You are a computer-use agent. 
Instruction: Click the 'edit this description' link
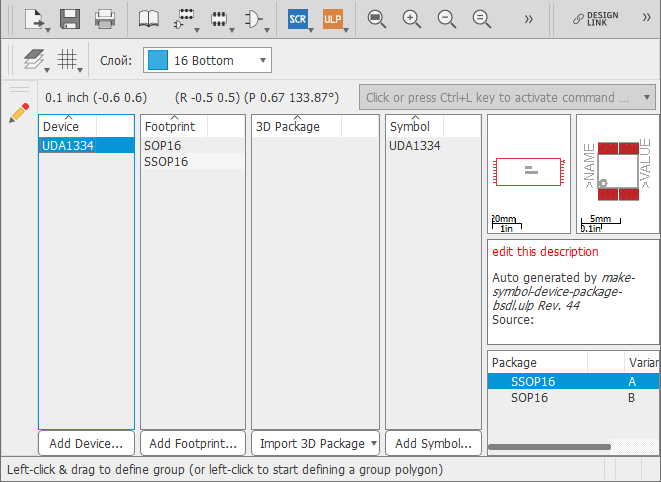click(x=545, y=252)
